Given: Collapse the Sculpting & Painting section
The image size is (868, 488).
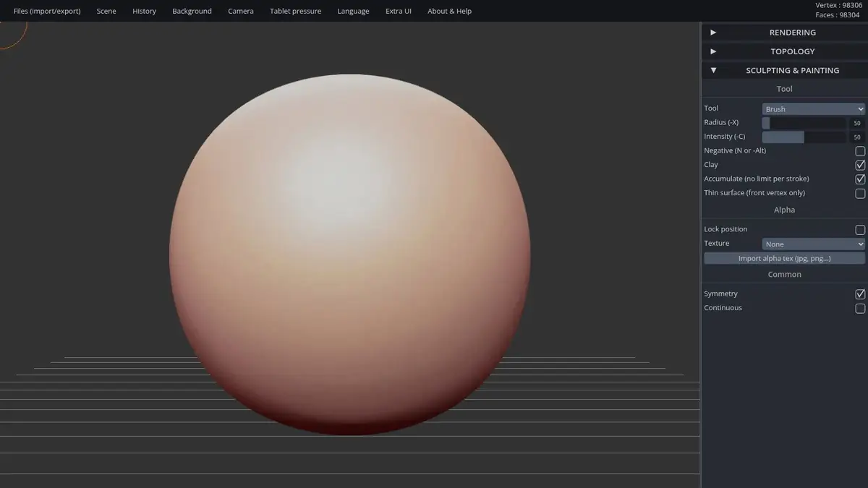Looking at the screenshot, I should tap(785, 70).
